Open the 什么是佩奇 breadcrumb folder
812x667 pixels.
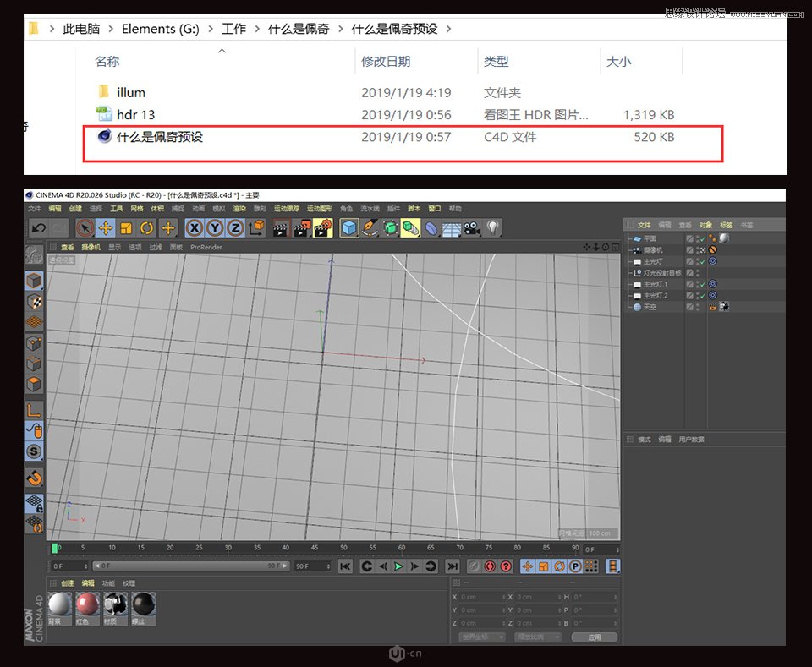[298, 28]
